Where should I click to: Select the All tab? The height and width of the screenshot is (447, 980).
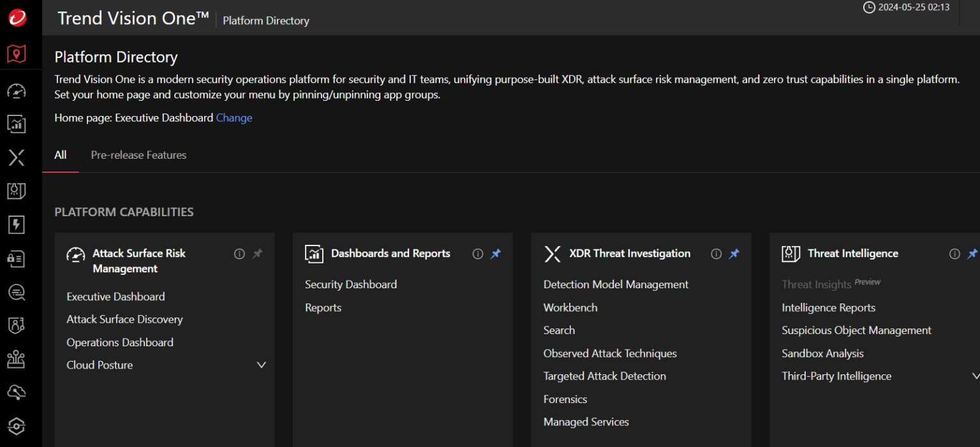(x=61, y=155)
